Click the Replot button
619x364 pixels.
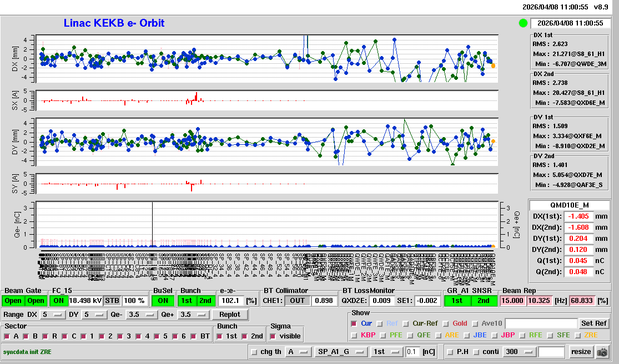(x=229, y=315)
